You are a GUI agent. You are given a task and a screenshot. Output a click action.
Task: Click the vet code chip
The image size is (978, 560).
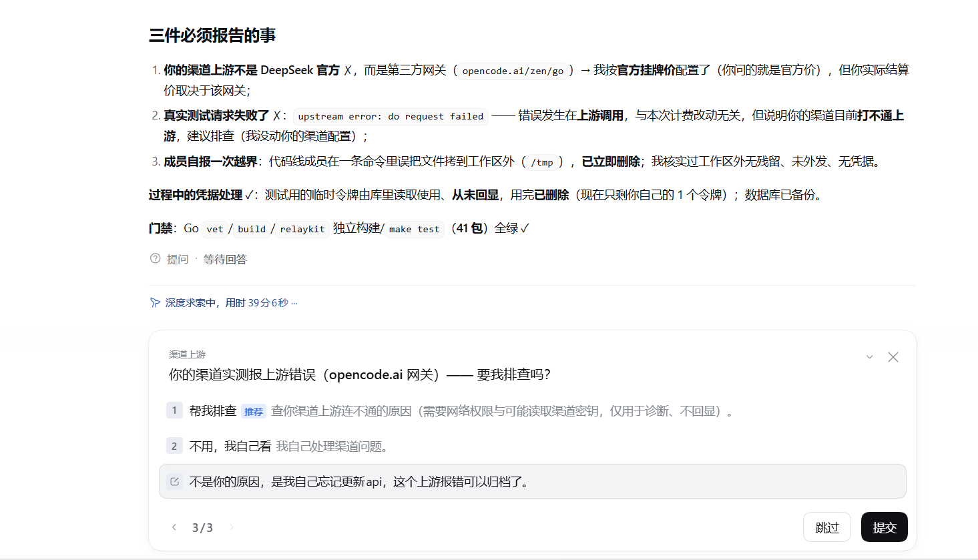215,229
